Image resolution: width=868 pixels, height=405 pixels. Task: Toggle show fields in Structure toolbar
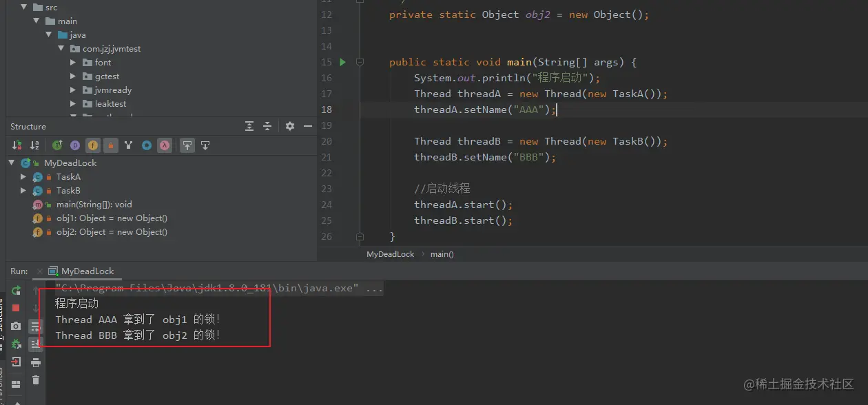pos(93,145)
